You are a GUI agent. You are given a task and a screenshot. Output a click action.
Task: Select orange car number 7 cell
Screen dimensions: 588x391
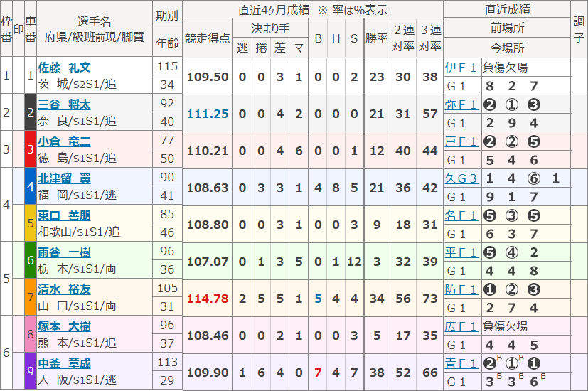(x=31, y=297)
